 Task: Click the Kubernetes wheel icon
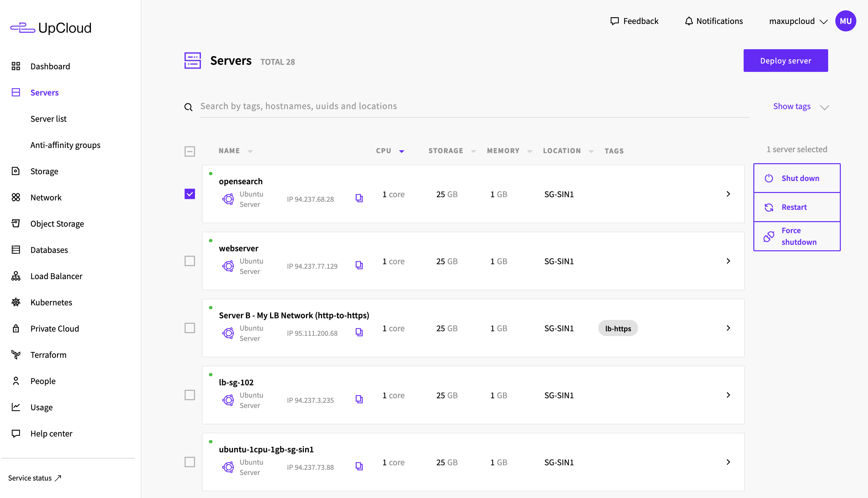point(16,302)
